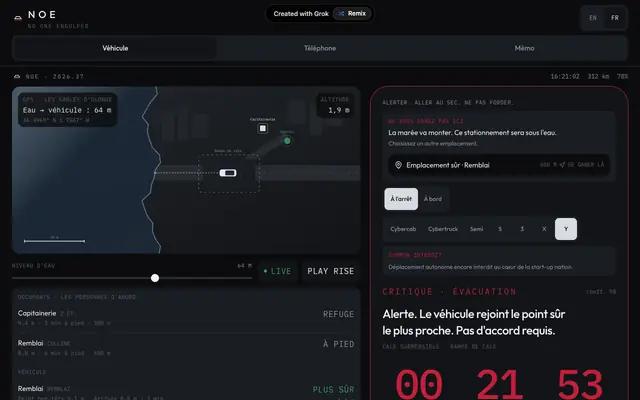This screenshot has width=640, height=400.
Task: Click the Capitainerie square marker on map
Action: (262, 129)
